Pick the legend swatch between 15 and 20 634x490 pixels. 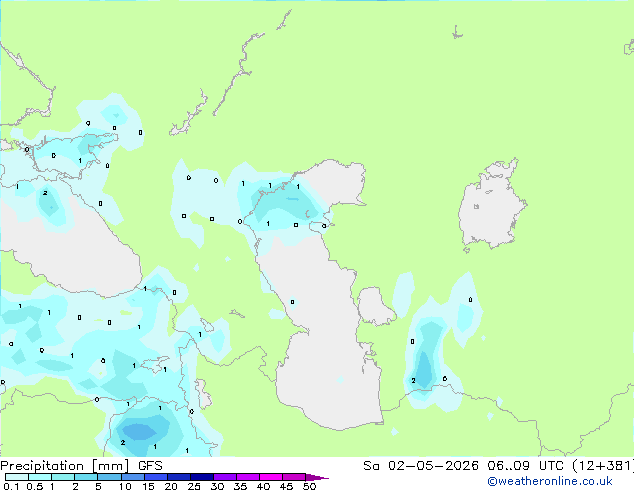coord(156,477)
